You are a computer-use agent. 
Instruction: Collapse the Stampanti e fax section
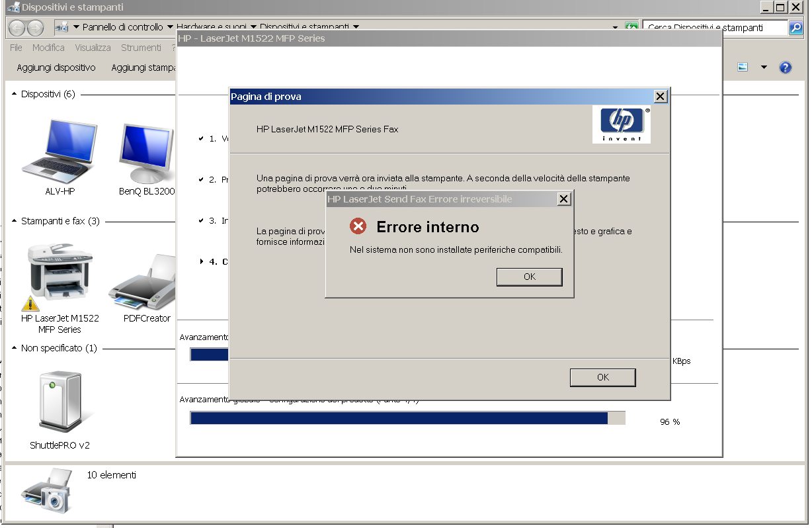coord(14,219)
